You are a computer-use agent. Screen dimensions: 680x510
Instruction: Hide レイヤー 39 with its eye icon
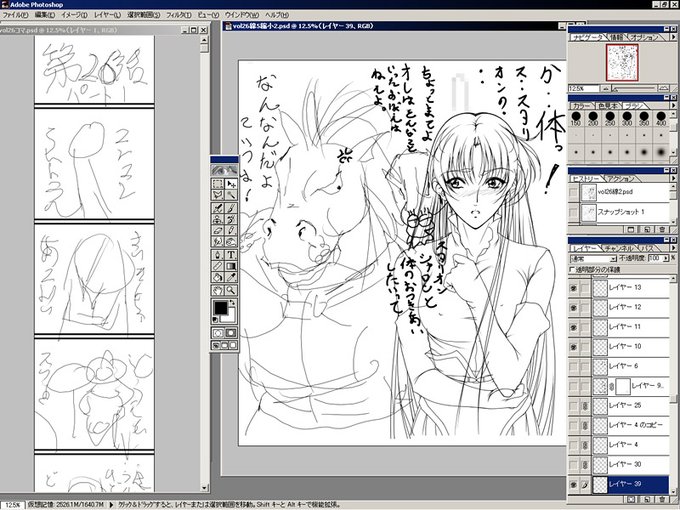(x=573, y=484)
